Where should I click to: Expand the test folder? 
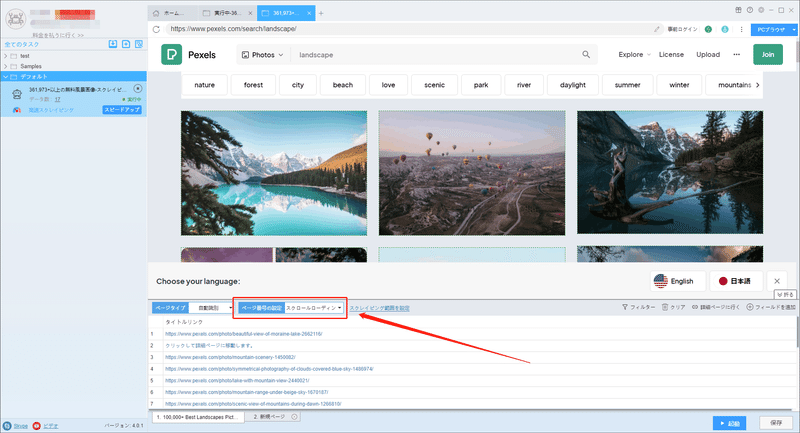pyautogui.click(x=6, y=56)
